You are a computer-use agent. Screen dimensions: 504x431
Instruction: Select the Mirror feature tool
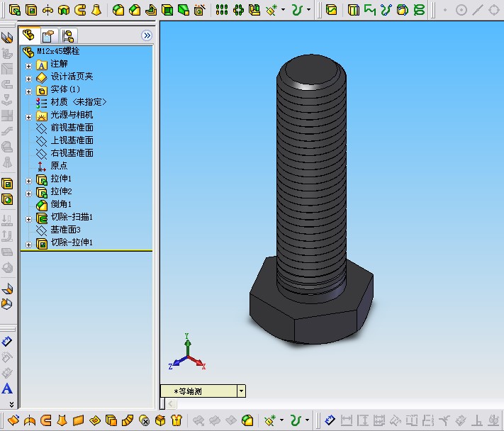pyautogui.click(x=254, y=10)
